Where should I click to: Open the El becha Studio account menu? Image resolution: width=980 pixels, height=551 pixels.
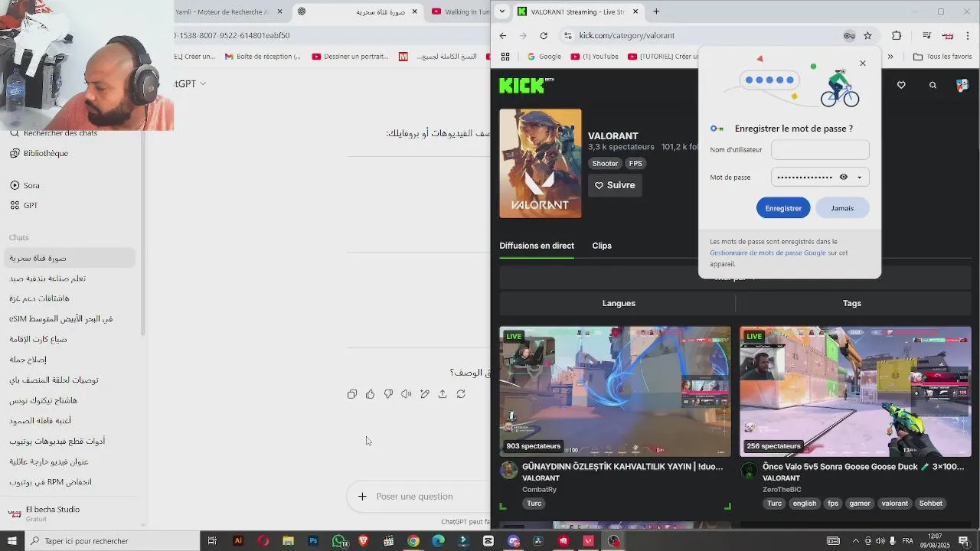point(69,514)
